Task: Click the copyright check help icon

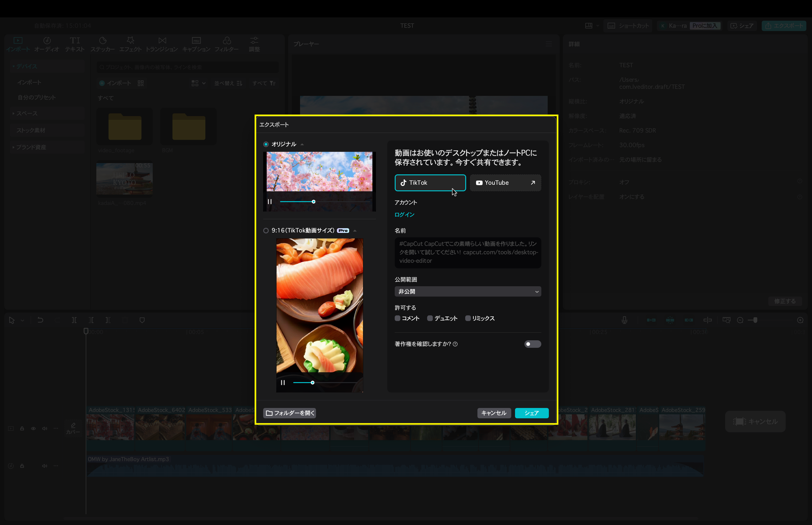Action: point(455,344)
